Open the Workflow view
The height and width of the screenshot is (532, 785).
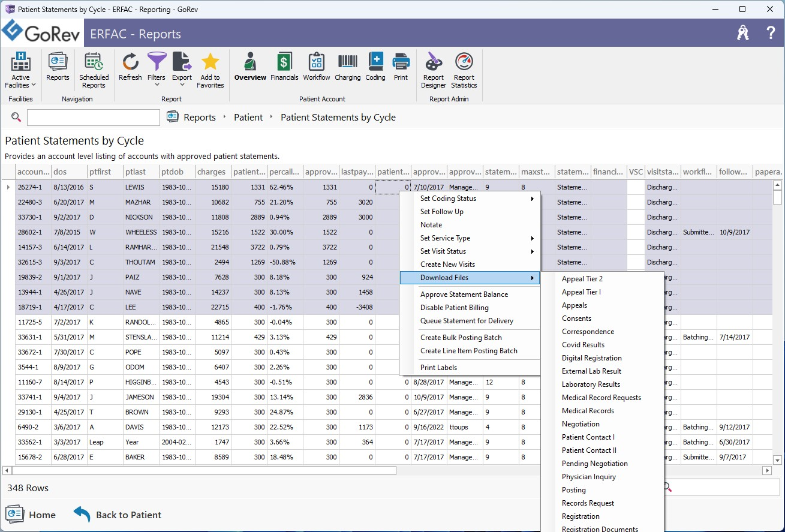pyautogui.click(x=317, y=67)
